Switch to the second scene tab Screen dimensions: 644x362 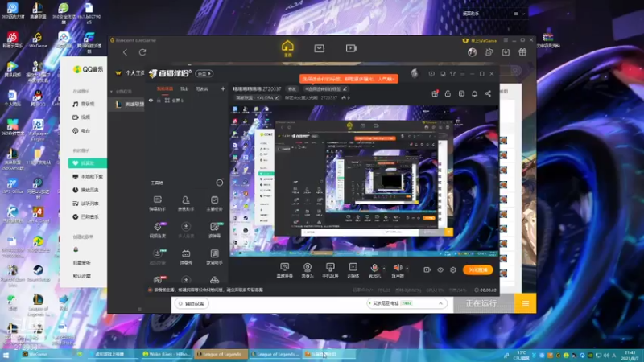click(184, 89)
